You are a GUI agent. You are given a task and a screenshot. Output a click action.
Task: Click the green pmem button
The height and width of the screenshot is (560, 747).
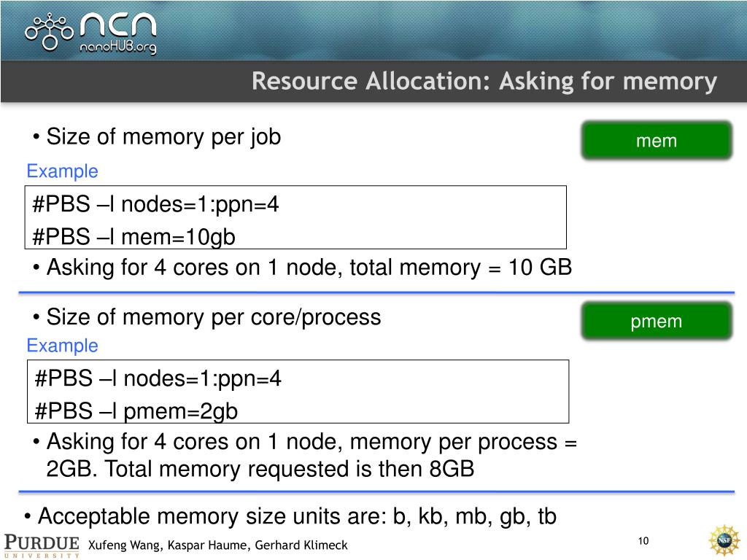[x=657, y=321]
